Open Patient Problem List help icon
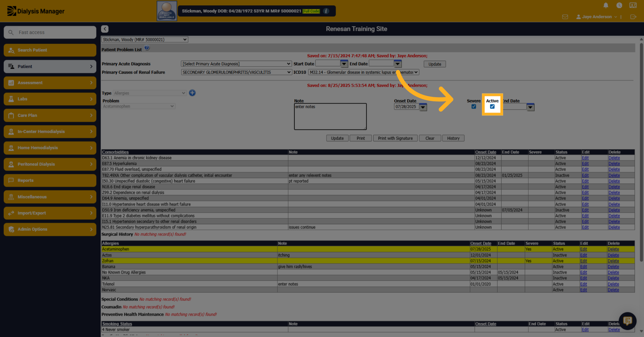This screenshot has height=337, width=644. point(147,48)
